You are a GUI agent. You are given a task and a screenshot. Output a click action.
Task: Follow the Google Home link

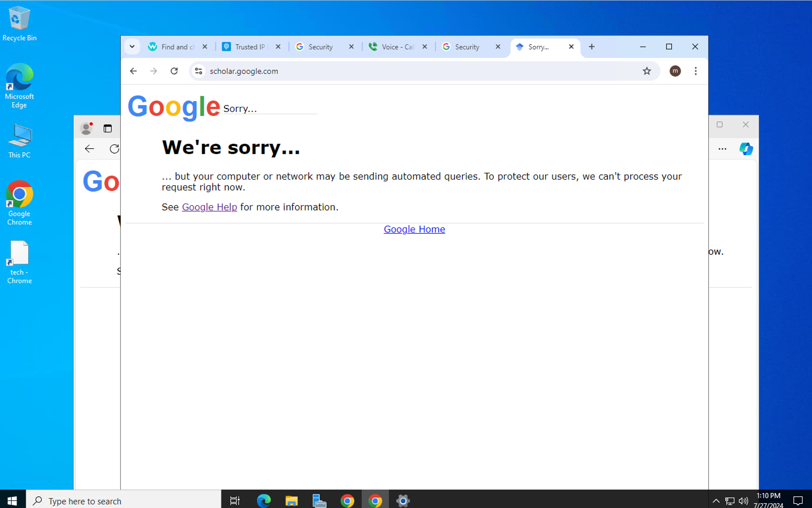(x=414, y=229)
